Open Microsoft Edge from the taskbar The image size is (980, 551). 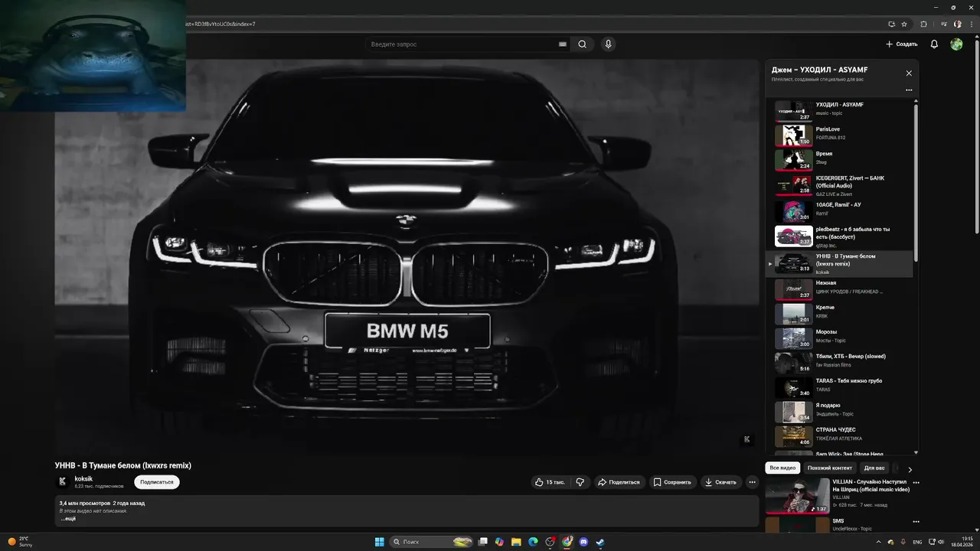pyautogui.click(x=533, y=542)
